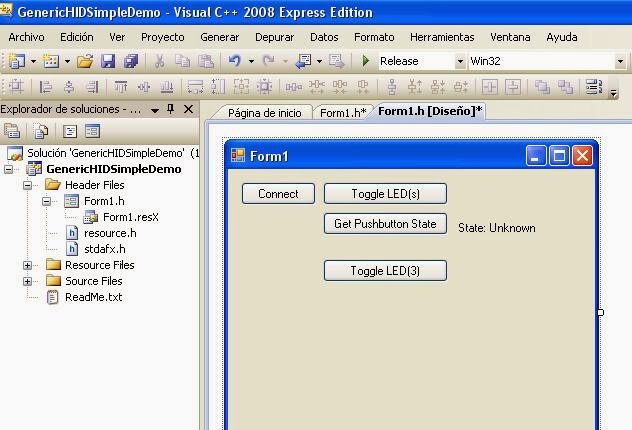The height and width of the screenshot is (430, 632).
Task: Open the Archivo menu
Action: pyautogui.click(x=26, y=37)
